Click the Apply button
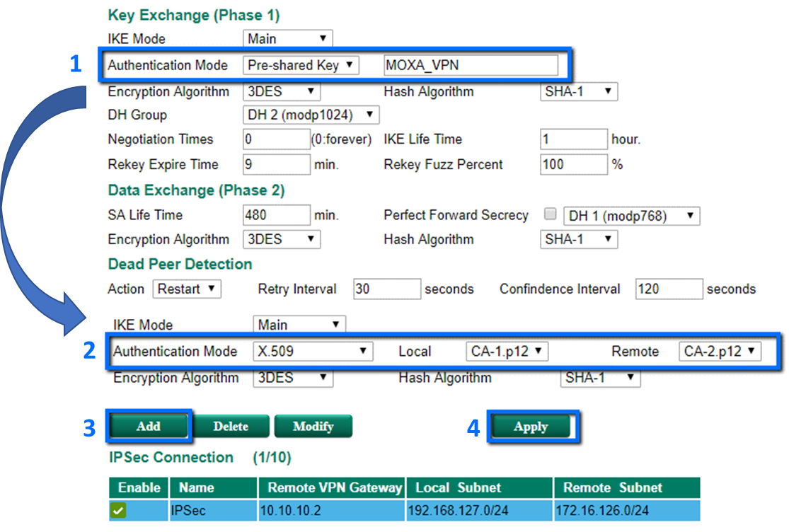 pos(531,427)
